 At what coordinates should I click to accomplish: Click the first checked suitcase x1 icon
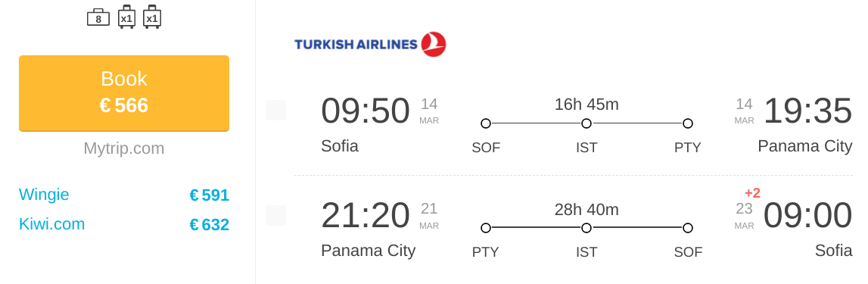point(127,17)
